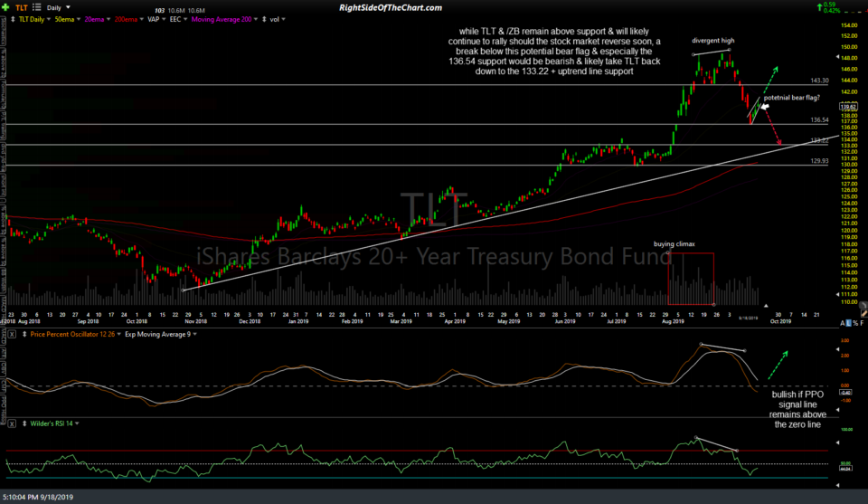868x504 pixels.
Task: Click the 143.30 horizontal line price label
Action: (x=819, y=81)
